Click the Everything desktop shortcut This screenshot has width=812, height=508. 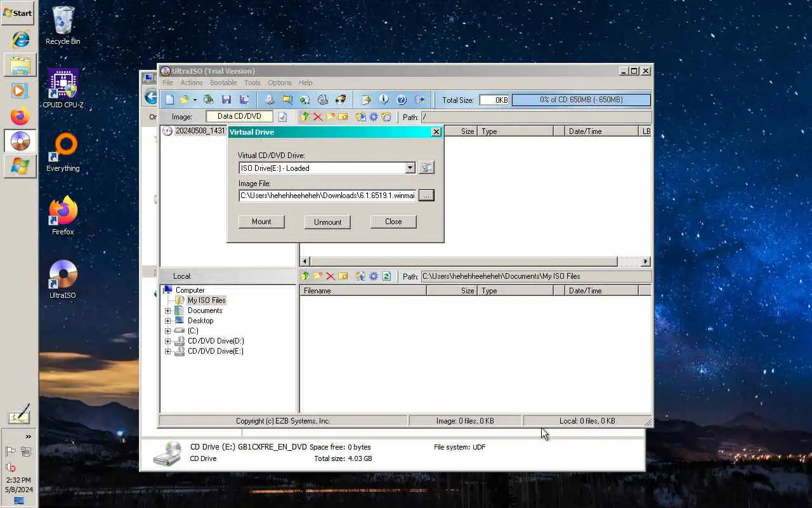click(63, 152)
